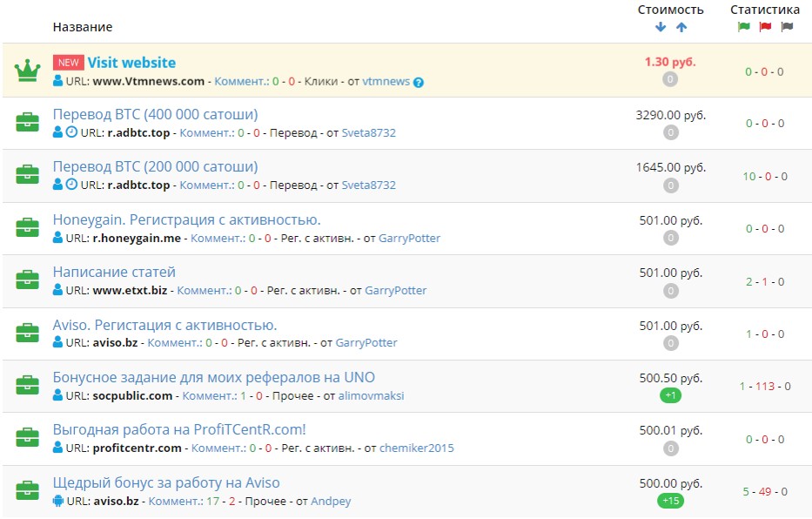Screen dimensions: 812x519
Task: Click the clock icon in the 400 000 сатоши row
Action: (x=71, y=132)
